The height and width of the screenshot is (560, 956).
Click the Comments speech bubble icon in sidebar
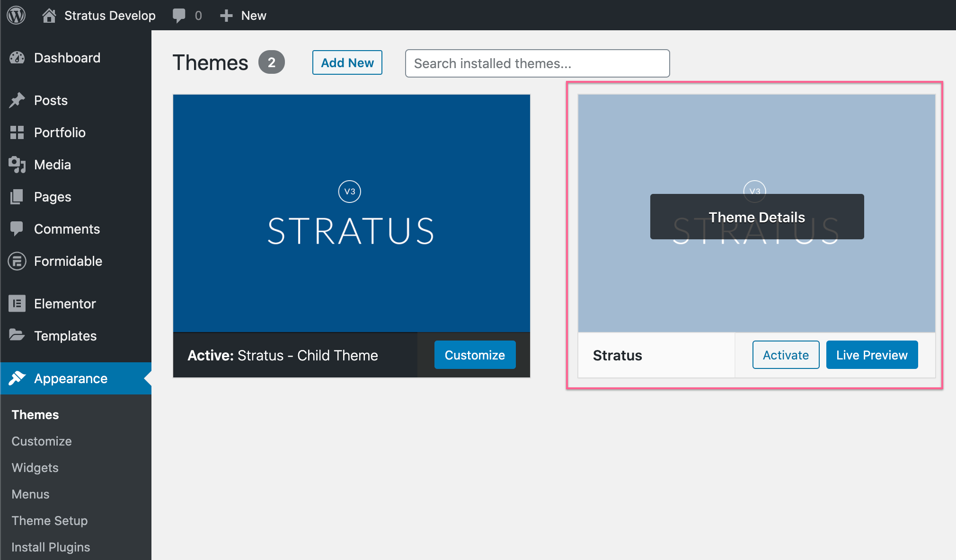click(17, 229)
